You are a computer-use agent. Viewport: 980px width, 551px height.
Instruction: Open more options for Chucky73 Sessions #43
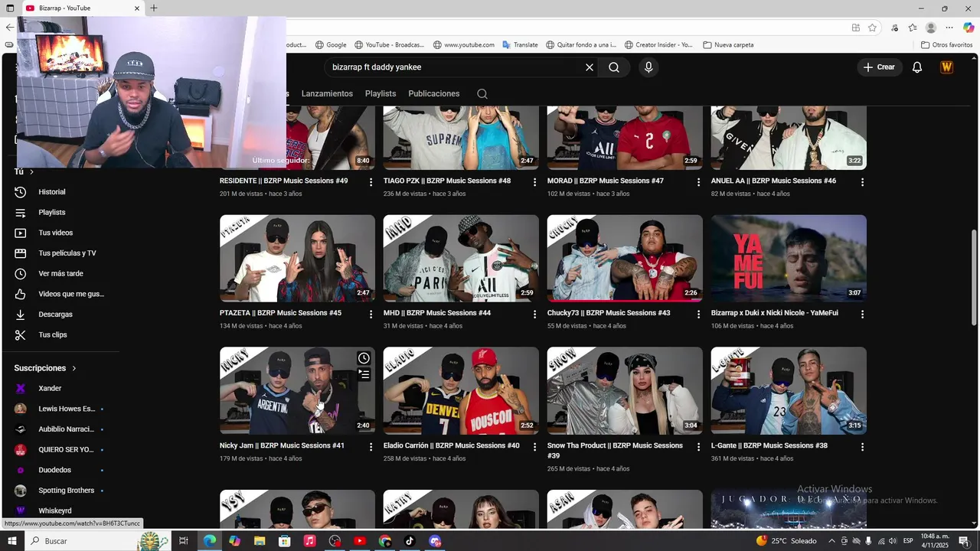point(698,315)
